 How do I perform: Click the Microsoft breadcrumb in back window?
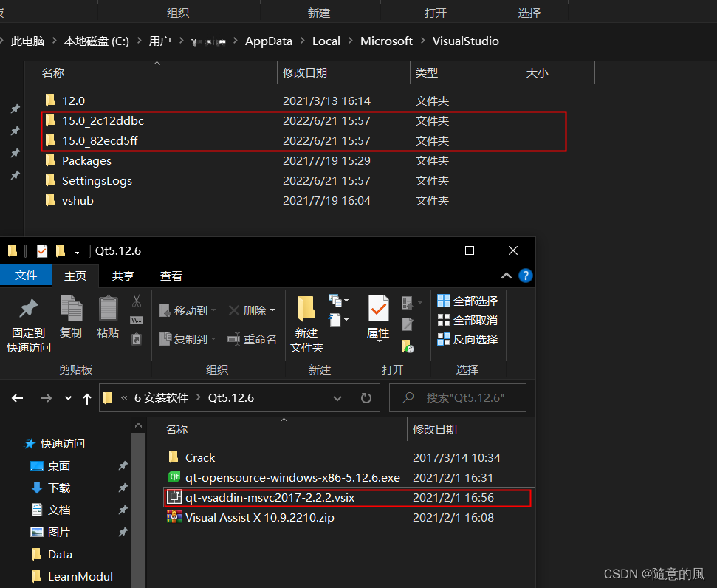point(386,41)
